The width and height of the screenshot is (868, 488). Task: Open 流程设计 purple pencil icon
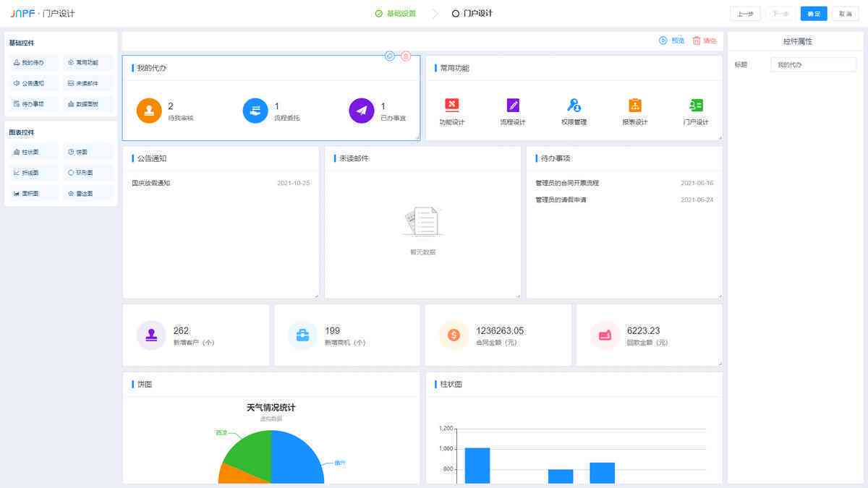[x=513, y=105]
